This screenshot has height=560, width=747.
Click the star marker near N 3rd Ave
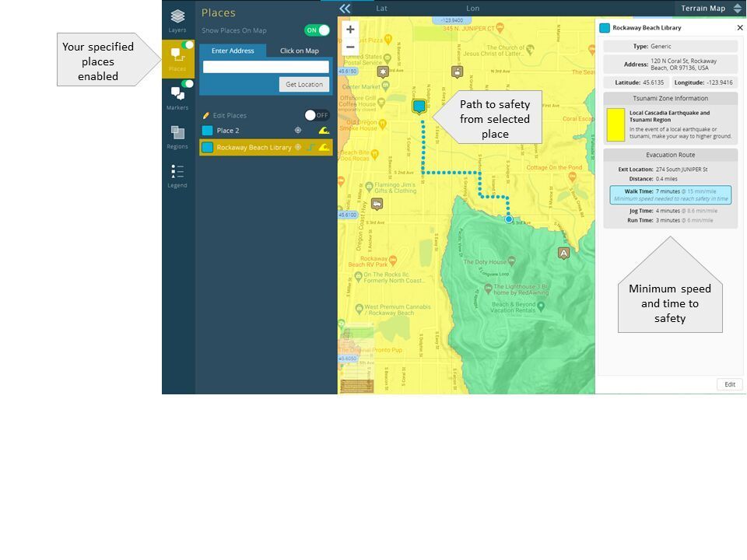pyautogui.click(x=383, y=72)
